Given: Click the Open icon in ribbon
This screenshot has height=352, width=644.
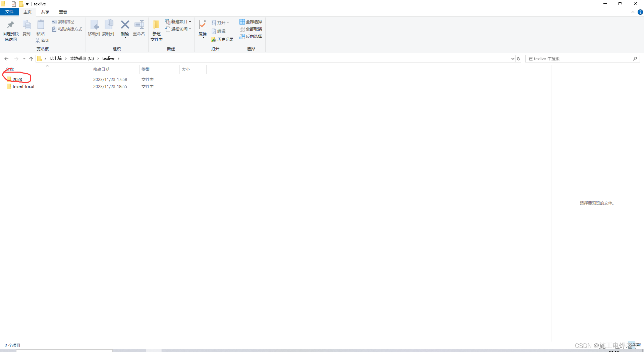Looking at the screenshot, I should point(214,23).
